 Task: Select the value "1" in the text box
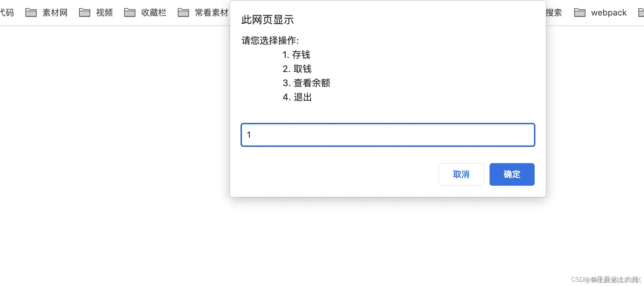coord(249,135)
